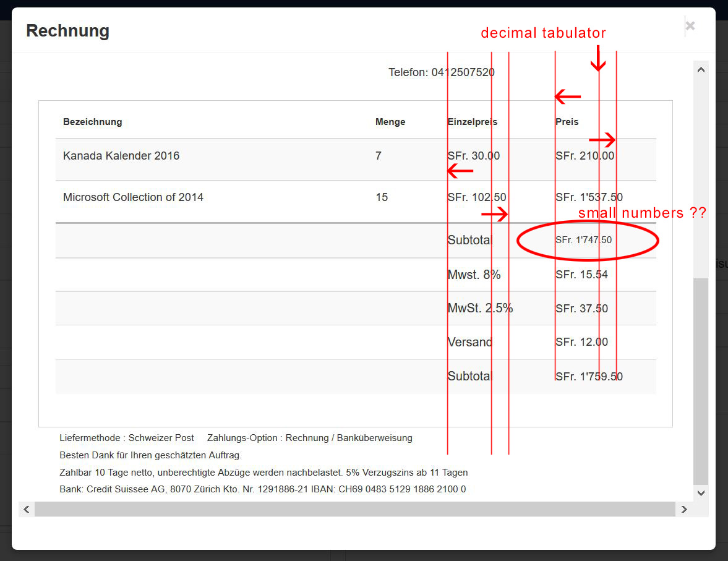Click the horizontal scrollbar left arrow

(27, 509)
